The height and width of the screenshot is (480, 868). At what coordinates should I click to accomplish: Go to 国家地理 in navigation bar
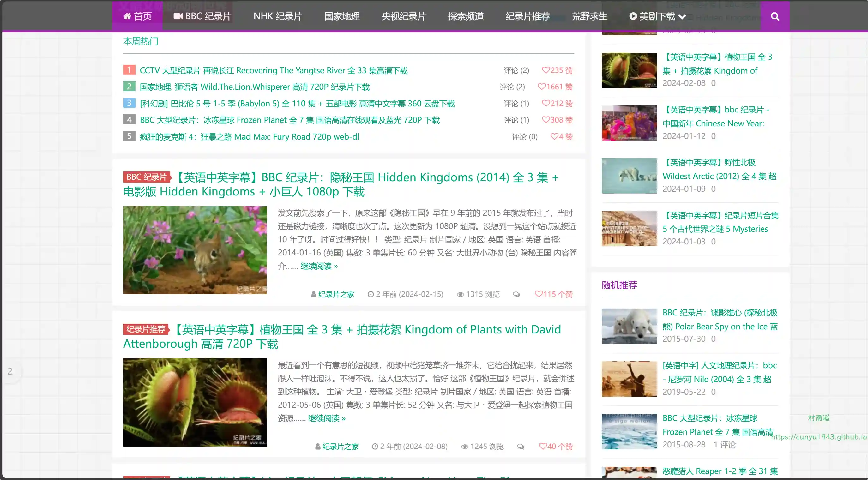coord(342,16)
